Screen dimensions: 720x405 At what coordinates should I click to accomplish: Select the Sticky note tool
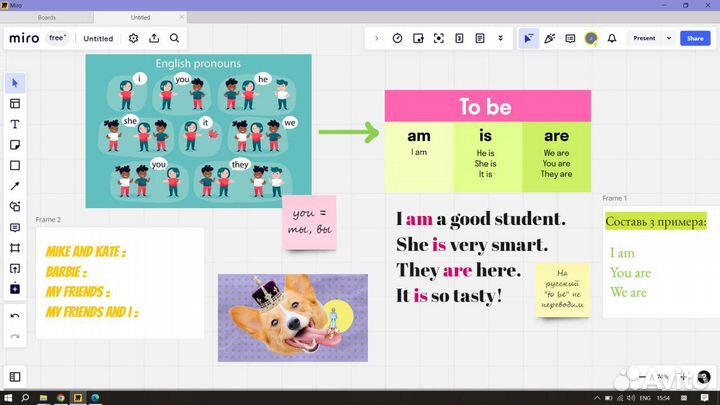pos(15,145)
